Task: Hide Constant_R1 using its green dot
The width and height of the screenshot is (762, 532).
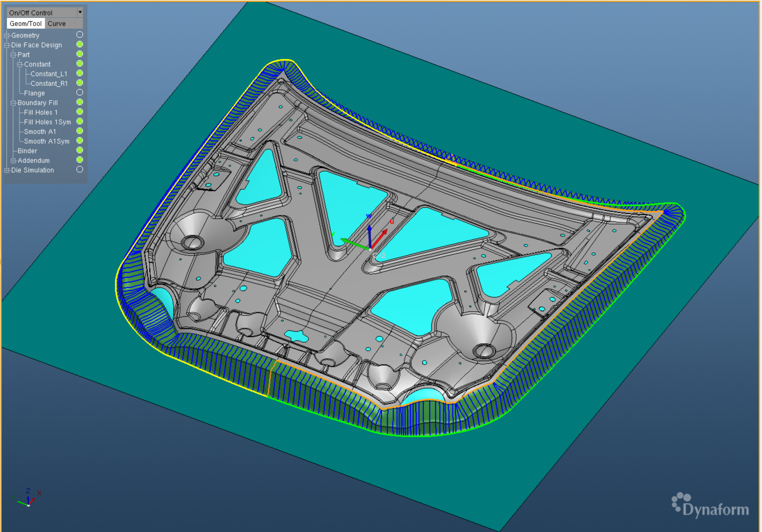Action: click(79, 83)
